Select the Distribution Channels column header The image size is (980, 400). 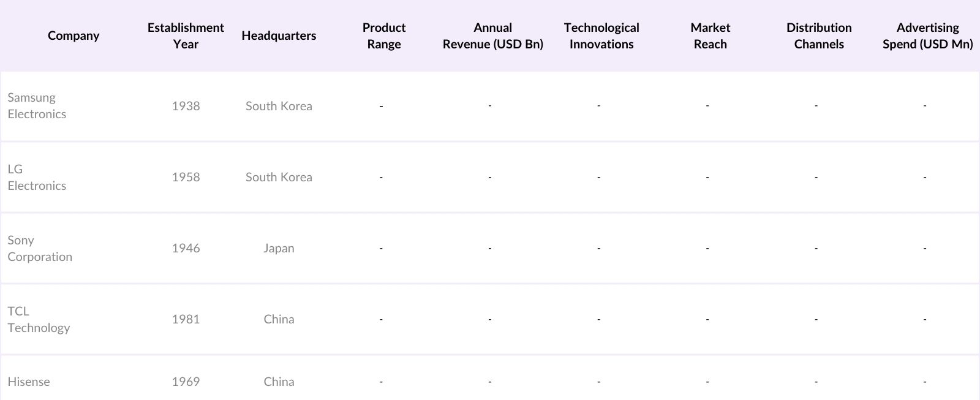coord(819,36)
